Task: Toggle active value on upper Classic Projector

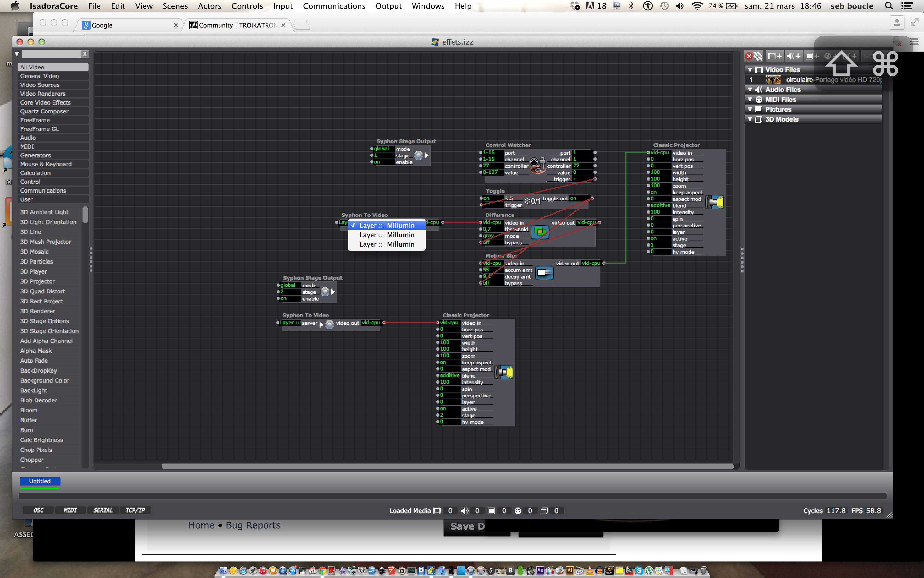Action: [660, 239]
